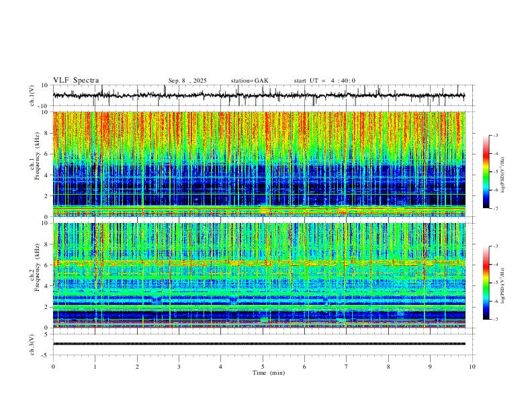Click the ch.2 'Frequency (kHz)' axis label
The width and height of the screenshot is (532, 411).
click(38, 267)
